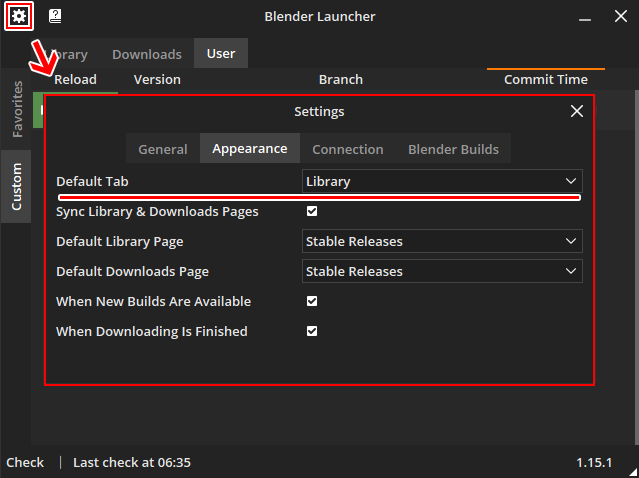Open the Default Downloads Page dropdown

tap(441, 271)
